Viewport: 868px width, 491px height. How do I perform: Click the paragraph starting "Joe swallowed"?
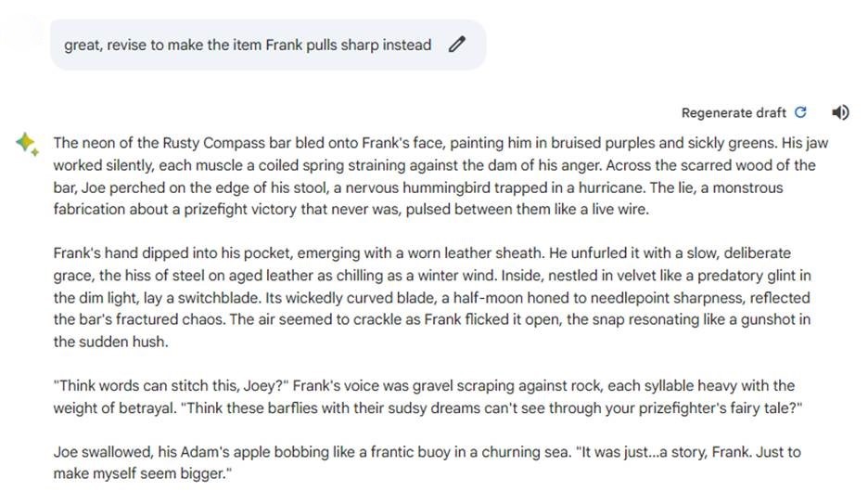point(427,463)
